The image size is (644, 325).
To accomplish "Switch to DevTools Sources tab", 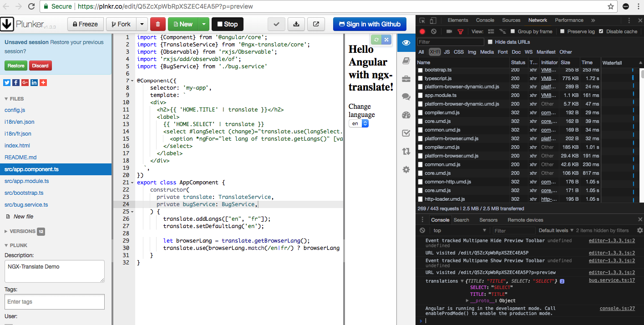I will coord(511,20).
